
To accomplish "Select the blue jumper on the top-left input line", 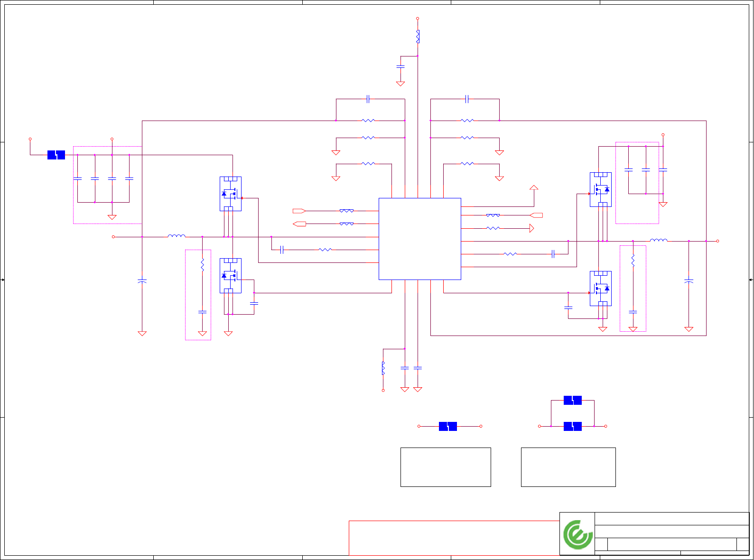I will pyautogui.click(x=56, y=155).
